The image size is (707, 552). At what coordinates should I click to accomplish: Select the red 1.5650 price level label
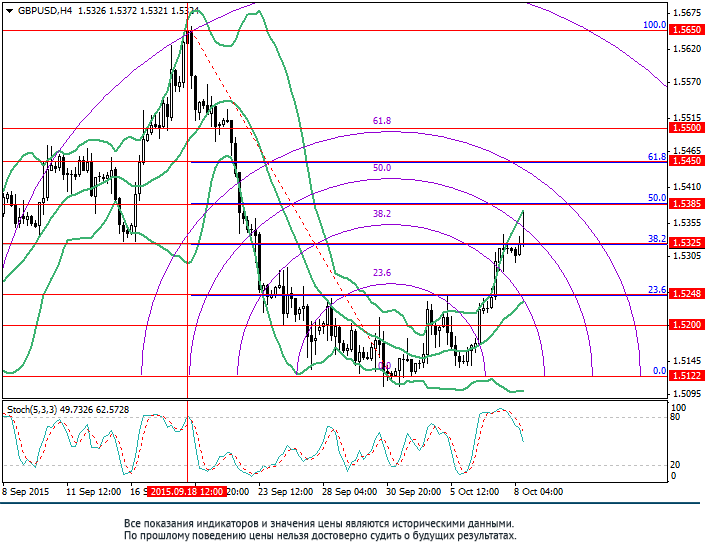click(x=687, y=30)
